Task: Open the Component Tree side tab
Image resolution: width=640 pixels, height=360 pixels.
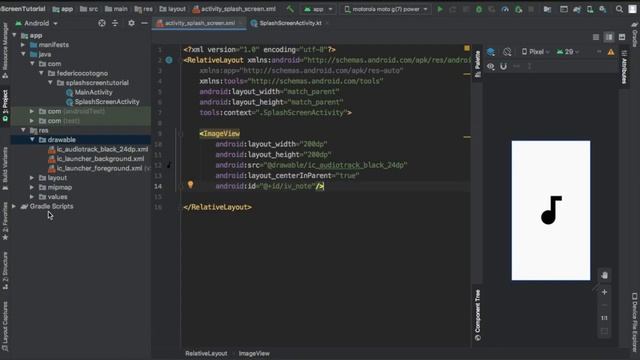Action: [x=477, y=315]
